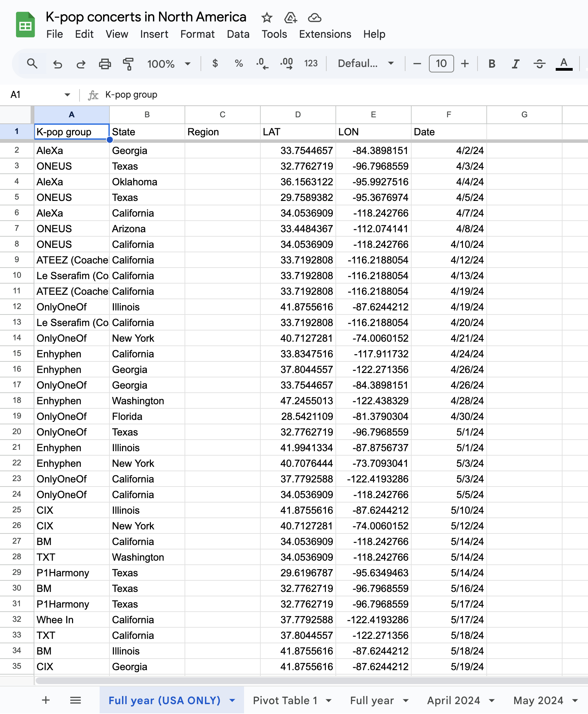This screenshot has width=588, height=714.
Task: Switch to the Full year sheet
Action: click(x=372, y=700)
